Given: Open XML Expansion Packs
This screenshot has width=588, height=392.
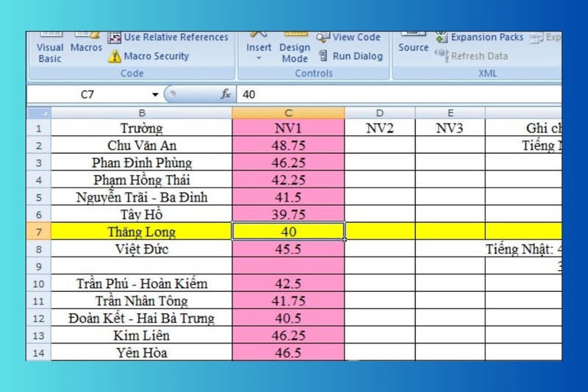Looking at the screenshot, I should 479,37.
